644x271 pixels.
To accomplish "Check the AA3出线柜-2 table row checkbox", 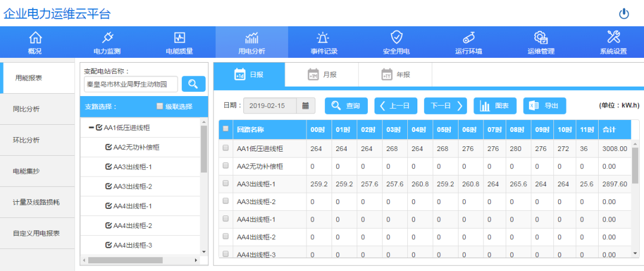I will point(225,201).
